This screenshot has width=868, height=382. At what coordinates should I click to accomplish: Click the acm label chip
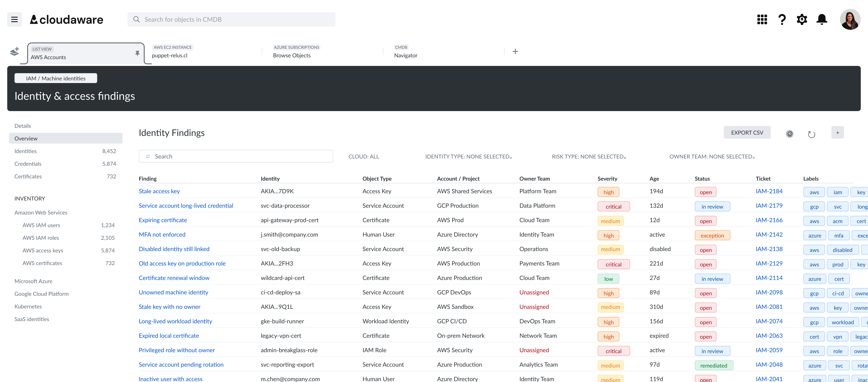pos(837,221)
